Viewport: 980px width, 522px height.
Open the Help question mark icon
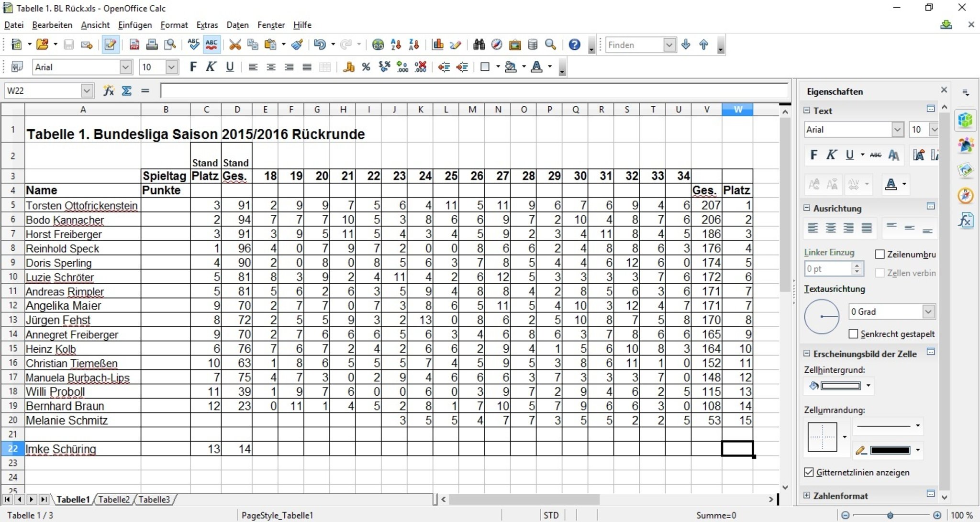(x=574, y=45)
